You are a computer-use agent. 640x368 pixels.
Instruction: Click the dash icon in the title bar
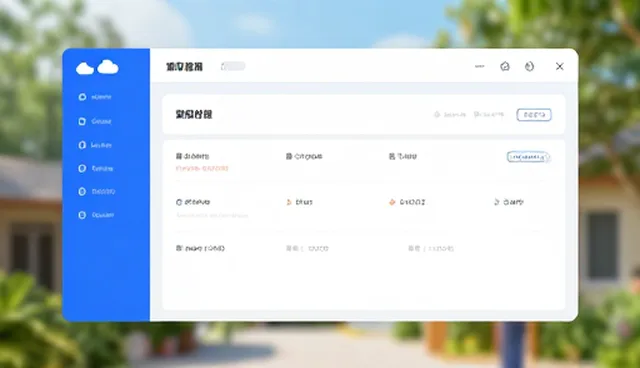[x=480, y=66]
